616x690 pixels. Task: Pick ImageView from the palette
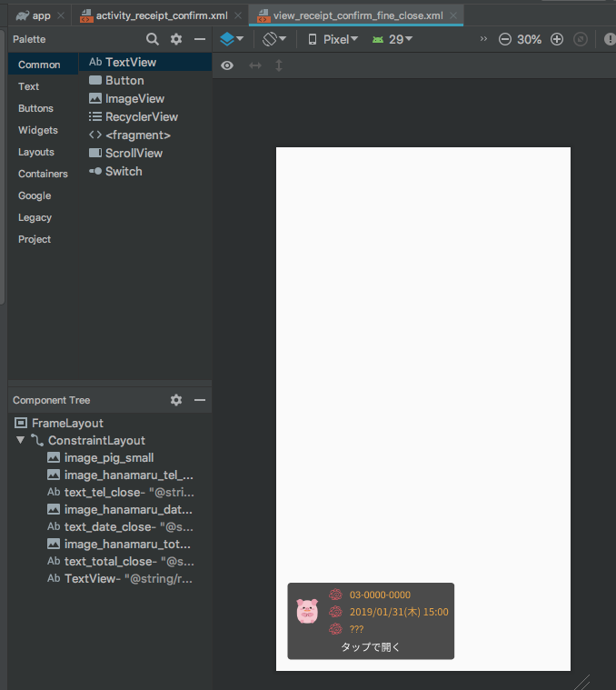[145, 98]
